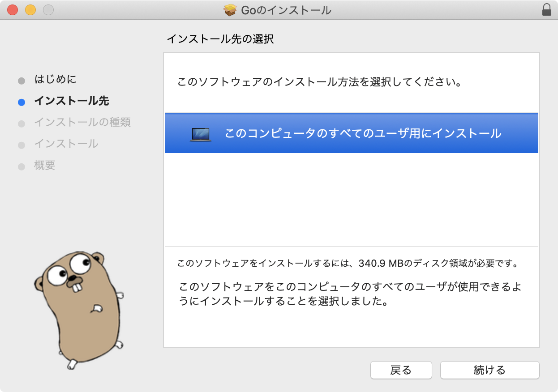The image size is (558, 392).
Task: Click the gray bullet beside はじめに
Action: (21, 81)
